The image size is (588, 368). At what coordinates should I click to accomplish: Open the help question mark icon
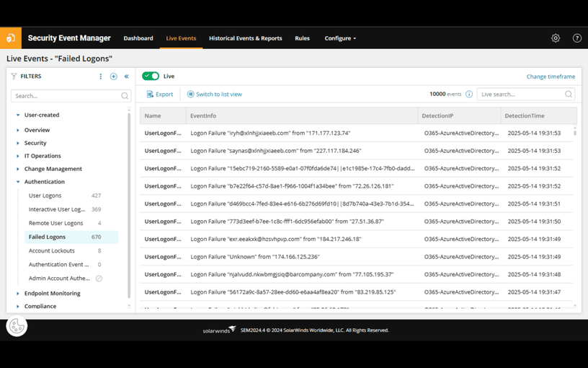point(576,38)
